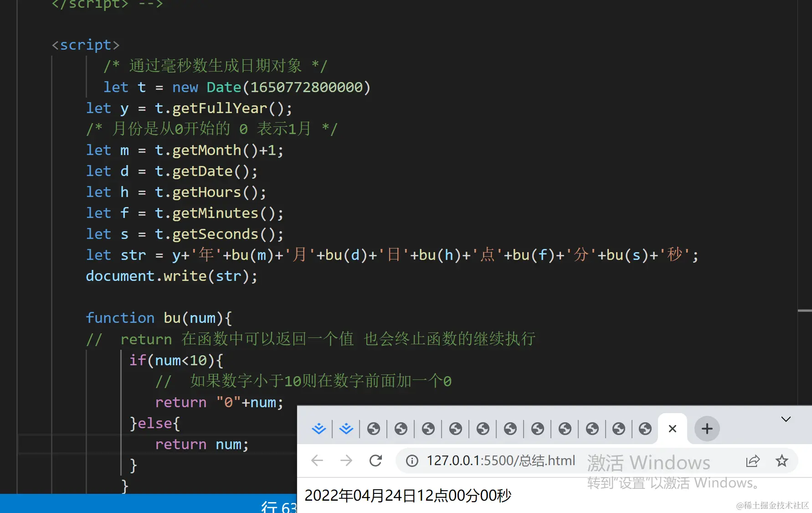Click the 'new Date(1650772800000)' line

[237, 87]
